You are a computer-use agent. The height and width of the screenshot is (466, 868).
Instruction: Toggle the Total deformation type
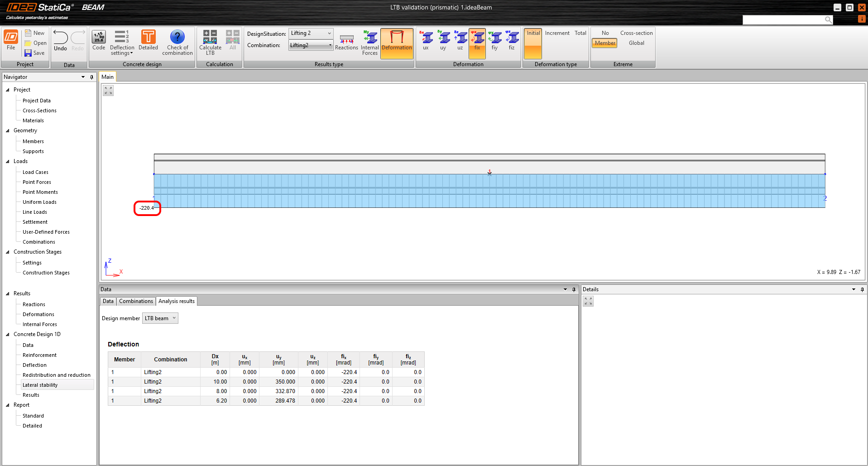click(x=580, y=33)
